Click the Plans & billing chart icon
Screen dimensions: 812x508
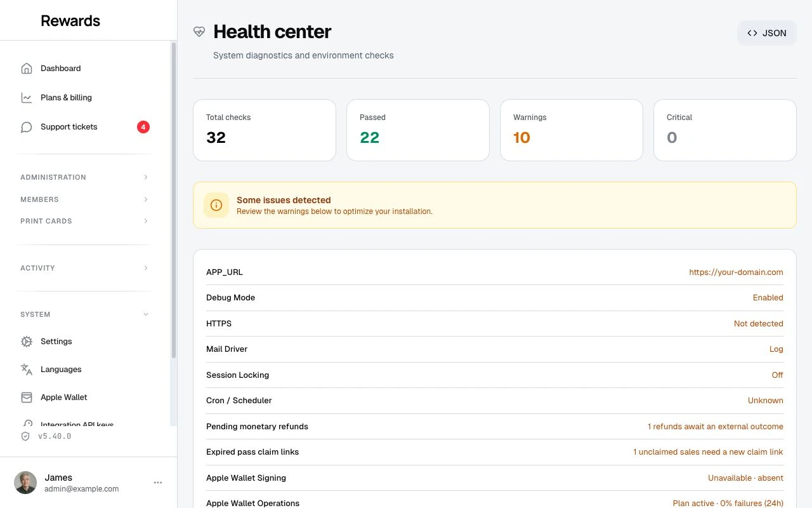pyautogui.click(x=27, y=98)
